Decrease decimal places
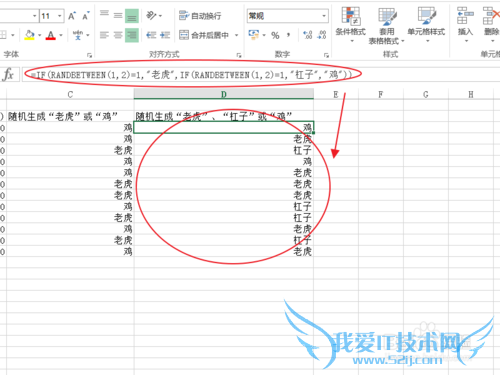 click(x=322, y=35)
